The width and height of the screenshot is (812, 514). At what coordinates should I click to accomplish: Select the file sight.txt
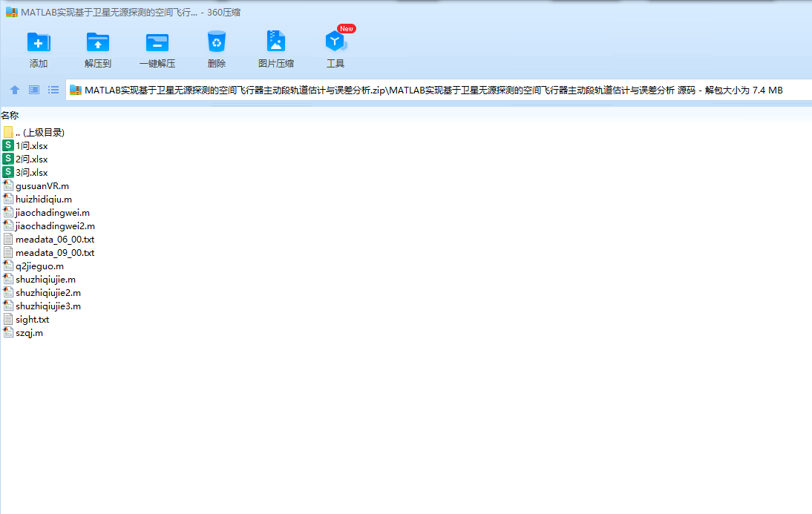point(26,320)
